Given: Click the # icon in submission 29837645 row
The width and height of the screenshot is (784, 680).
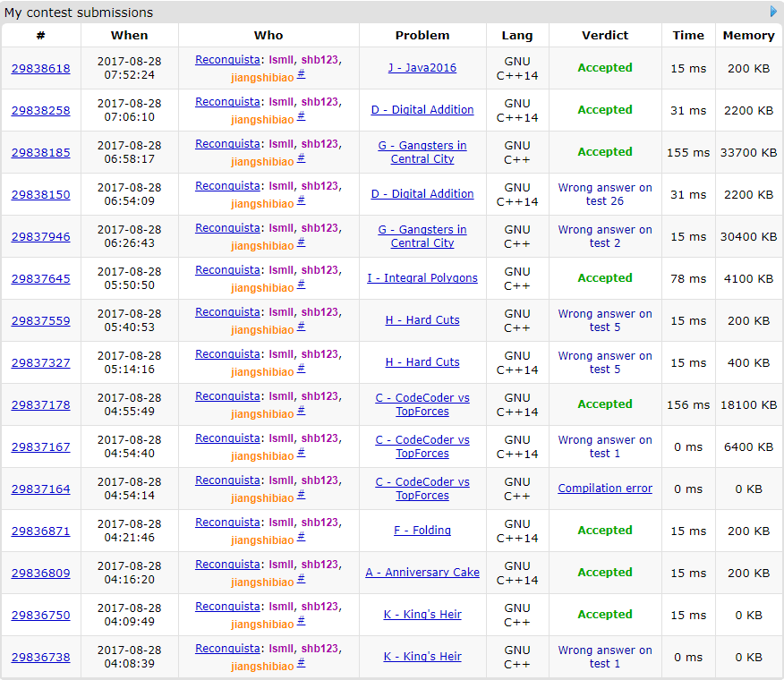Looking at the screenshot, I should 301,285.
